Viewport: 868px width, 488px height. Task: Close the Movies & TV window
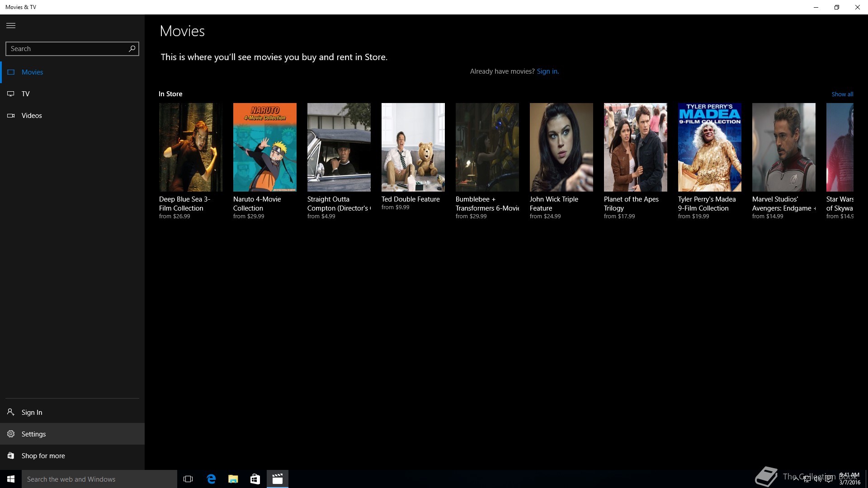pos(858,7)
